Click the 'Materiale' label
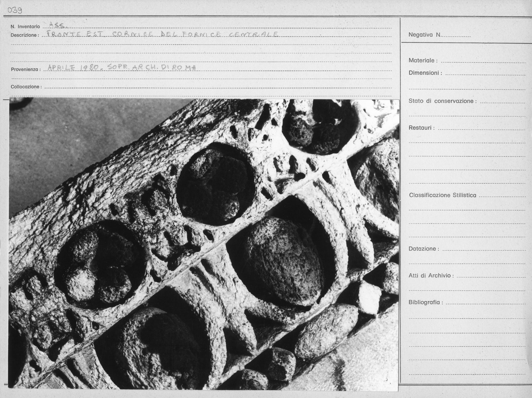532x398 pixels. point(423,60)
